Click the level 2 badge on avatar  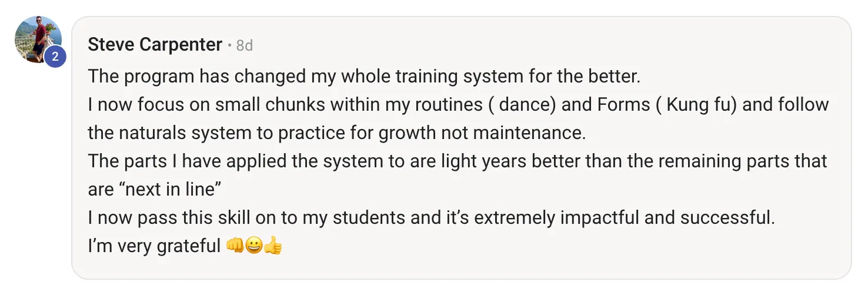point(55,57)
